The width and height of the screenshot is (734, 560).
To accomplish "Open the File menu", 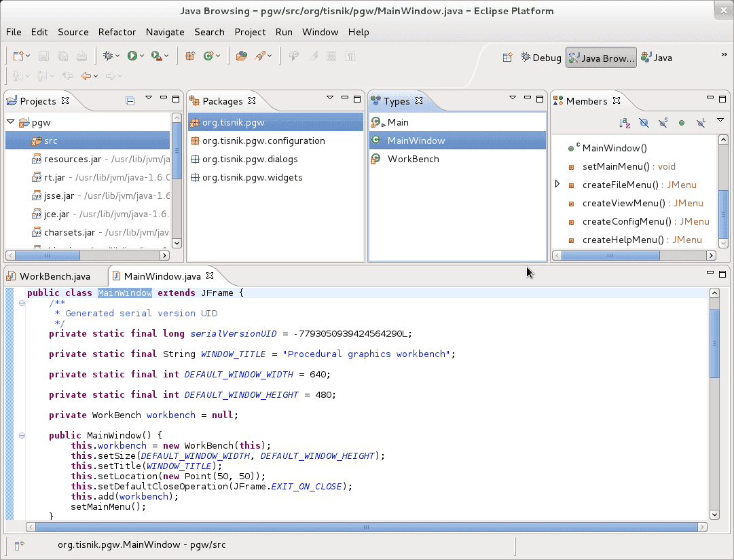I will click(x=14, y=32).
